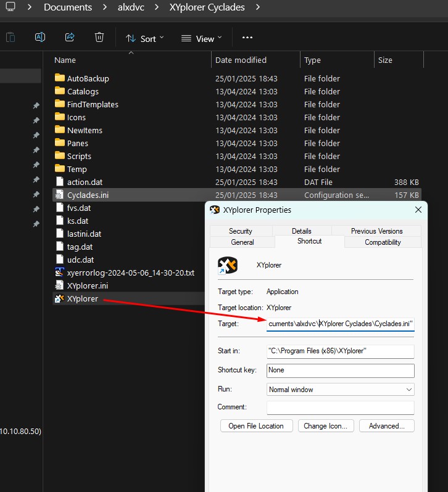448x492 pixels.
Task: Switch to the Security tab
Action: pos(240,231)
